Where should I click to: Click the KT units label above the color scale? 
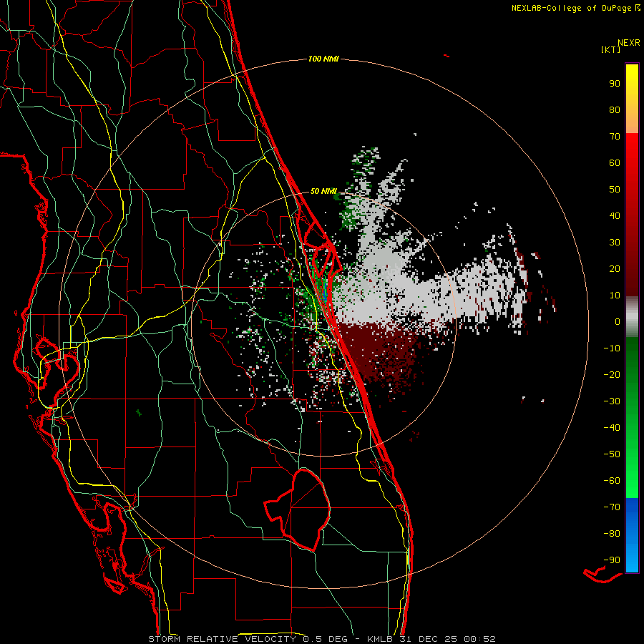click(x=610, y=49)
